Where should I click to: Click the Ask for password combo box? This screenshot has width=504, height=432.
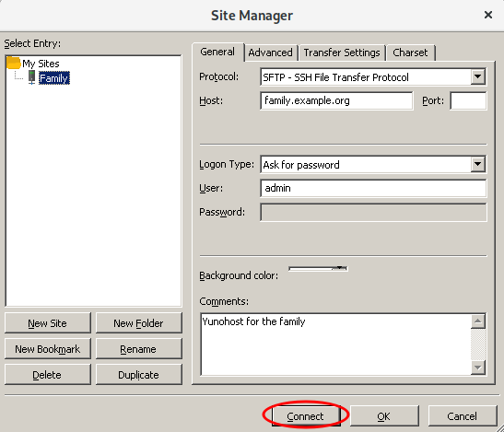(373, 165)
